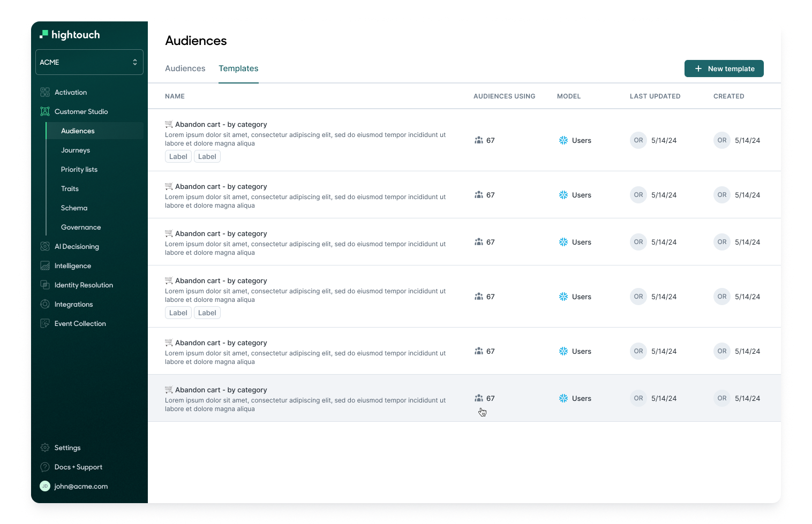Sort by the Last Updated column header

pyautogui.click(x=655, y=96)
